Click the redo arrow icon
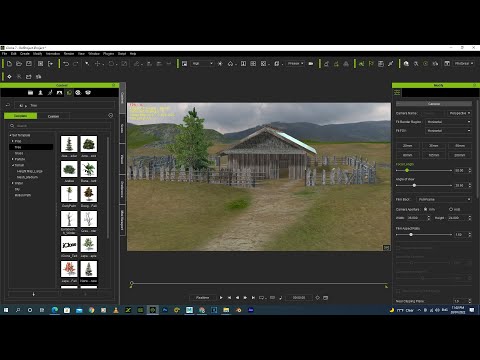 tap(76, 64)
